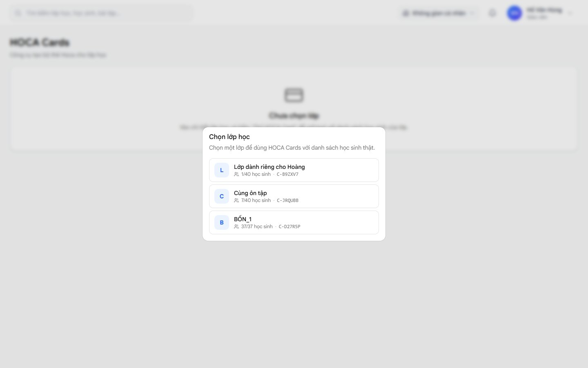Focus the blurred search field in the top bar
588x368 pixels.
click(x=102, y=13)
